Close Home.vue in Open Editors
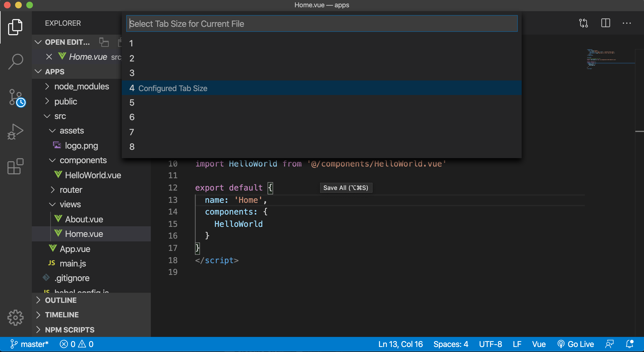This screenshot has width=644, height=352. click(49, 57)
